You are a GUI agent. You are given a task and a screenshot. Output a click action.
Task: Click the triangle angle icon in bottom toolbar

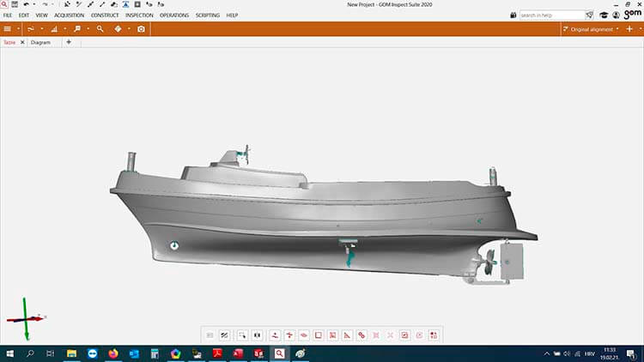point(347,335)
